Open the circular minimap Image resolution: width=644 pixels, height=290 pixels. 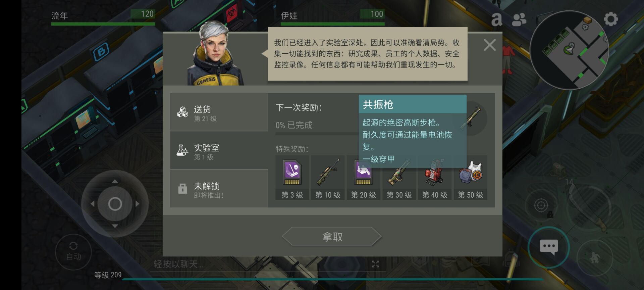[569, 50]
